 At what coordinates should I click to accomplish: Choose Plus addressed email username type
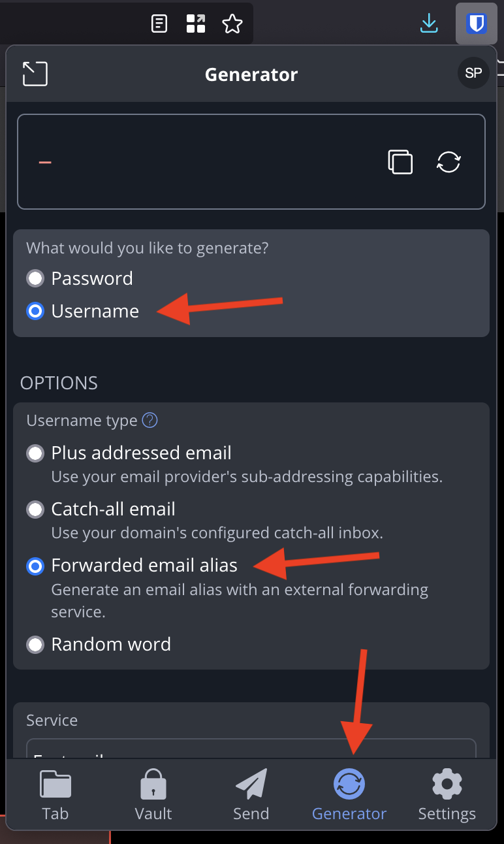pos(35,453)
